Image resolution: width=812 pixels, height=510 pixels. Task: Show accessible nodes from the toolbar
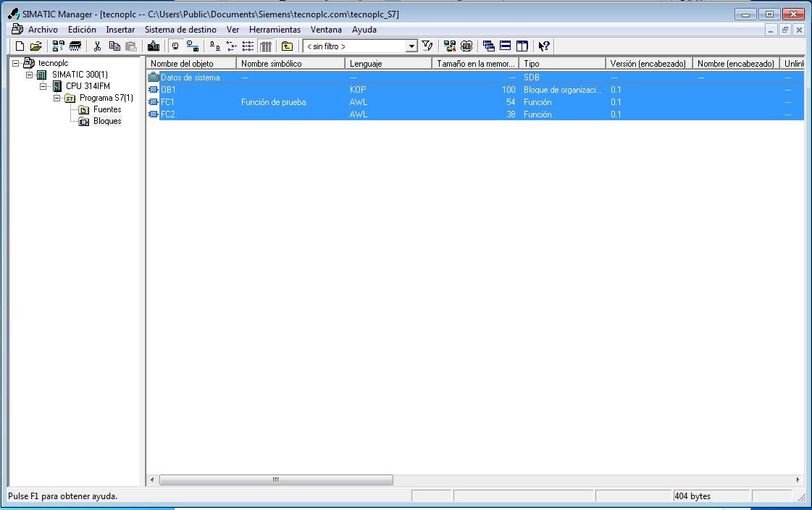click(59, 46)
